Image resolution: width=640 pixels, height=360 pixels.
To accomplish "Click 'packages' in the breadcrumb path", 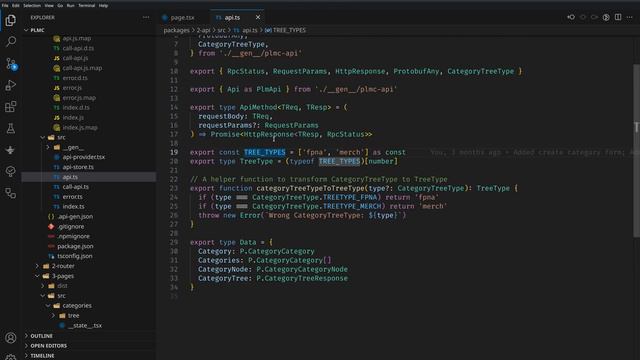I will [176, 30].
